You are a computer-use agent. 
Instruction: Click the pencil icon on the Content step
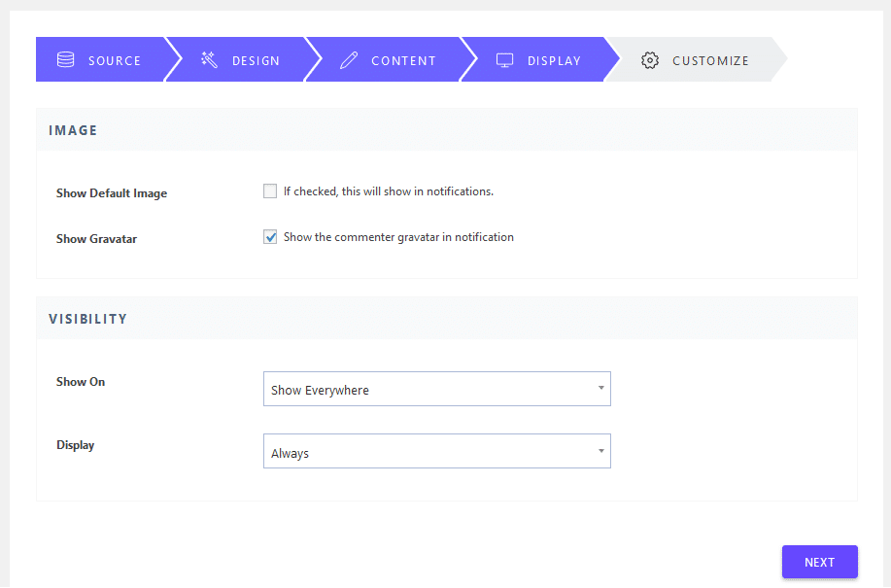click(x=349, y=59)
